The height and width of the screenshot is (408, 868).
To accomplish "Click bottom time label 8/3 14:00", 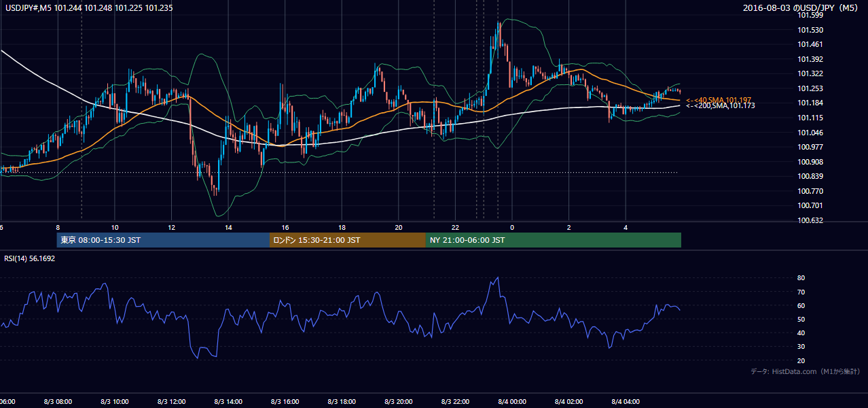I will 228,402.
